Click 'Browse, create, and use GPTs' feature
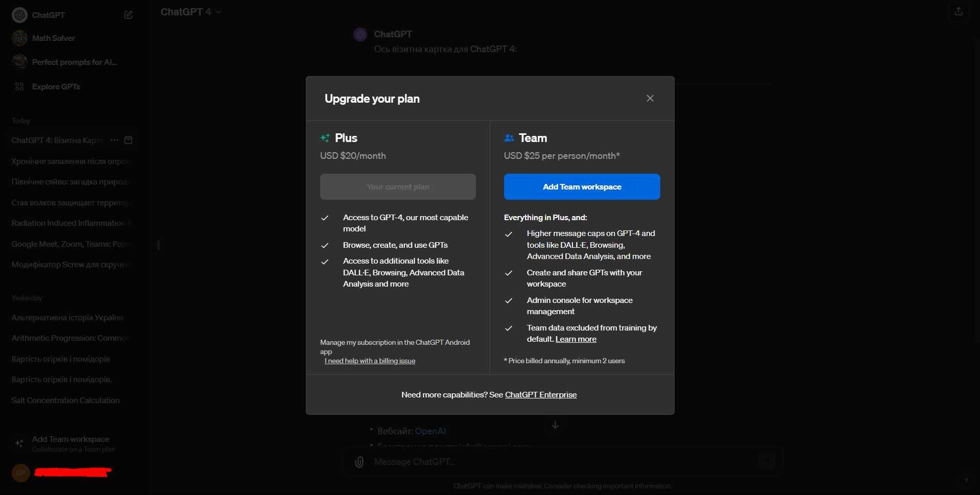Viewport: 980px width, 495px height. click(395, 245)
